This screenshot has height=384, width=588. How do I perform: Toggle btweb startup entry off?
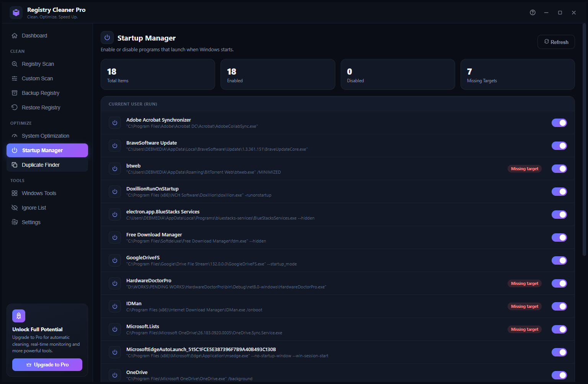pyautogui.click(x=559, y=169)
